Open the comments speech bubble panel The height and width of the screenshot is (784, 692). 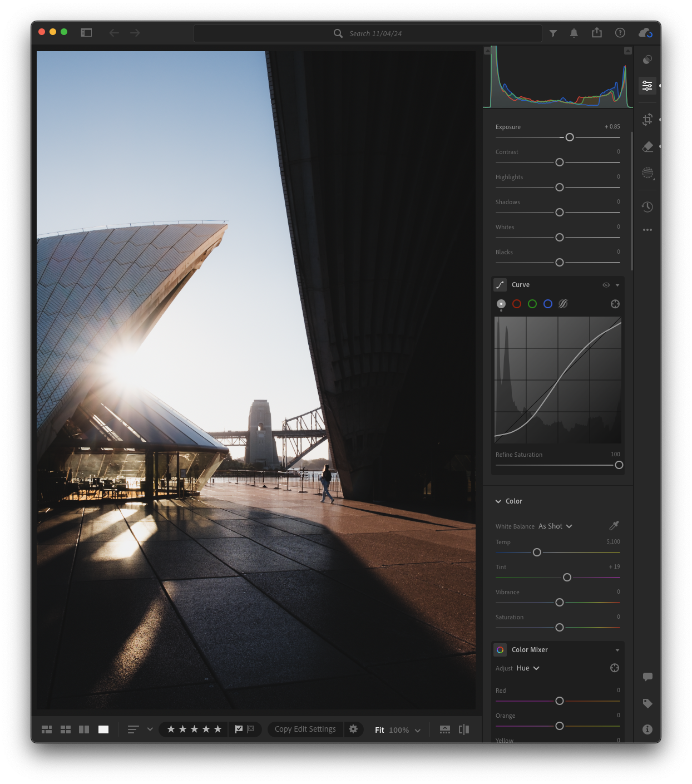pyautogui.click(x=647, y=677)
